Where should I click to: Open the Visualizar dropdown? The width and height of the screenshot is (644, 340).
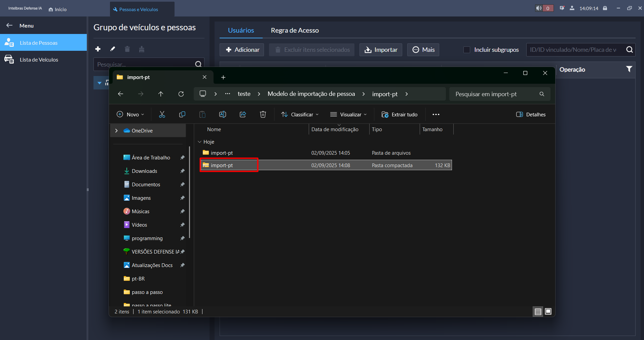348,114
